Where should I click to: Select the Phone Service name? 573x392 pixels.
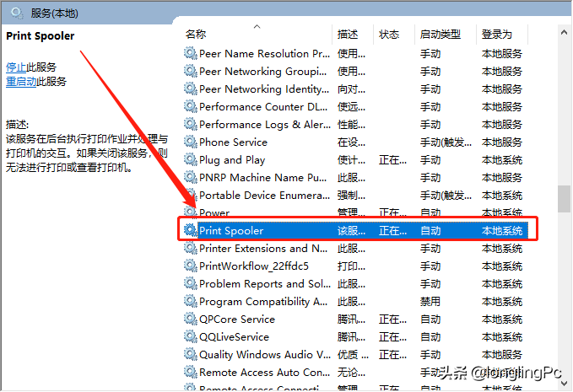(x=233, y=142)
